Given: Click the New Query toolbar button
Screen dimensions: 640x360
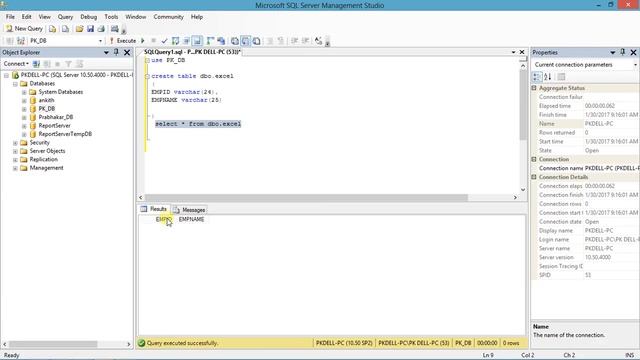Looking at the screenshot, I should [24, 29].
